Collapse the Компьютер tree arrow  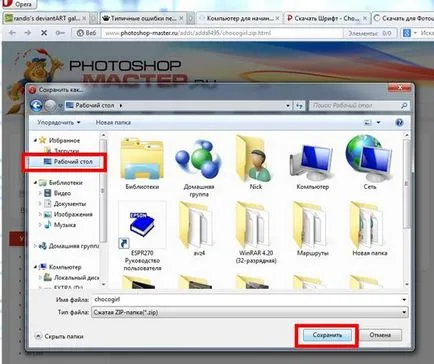point(35,267)
